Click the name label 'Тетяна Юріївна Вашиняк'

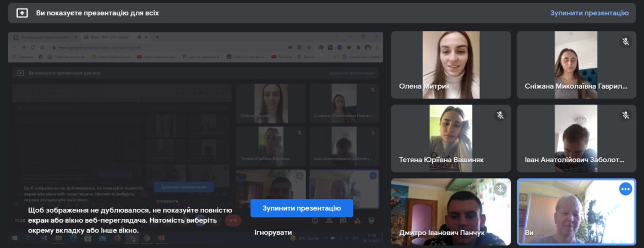[441, 160]
